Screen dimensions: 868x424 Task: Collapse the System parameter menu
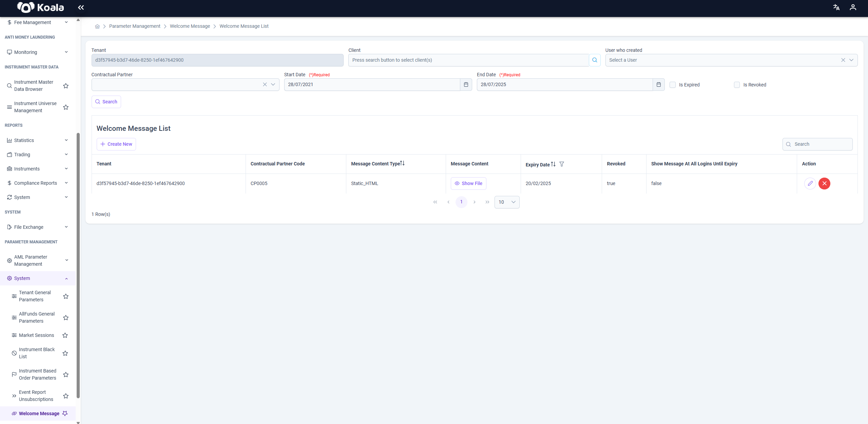coord(38,278)
